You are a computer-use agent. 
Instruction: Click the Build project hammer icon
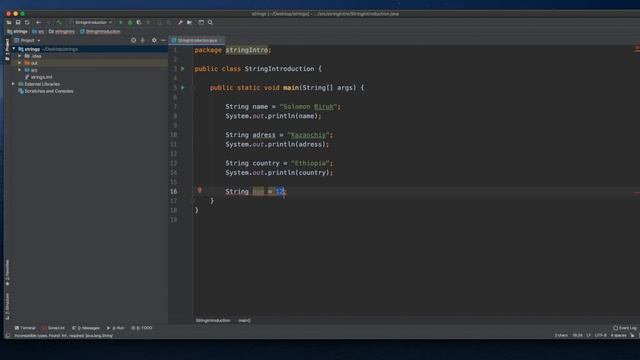[59, 22]
